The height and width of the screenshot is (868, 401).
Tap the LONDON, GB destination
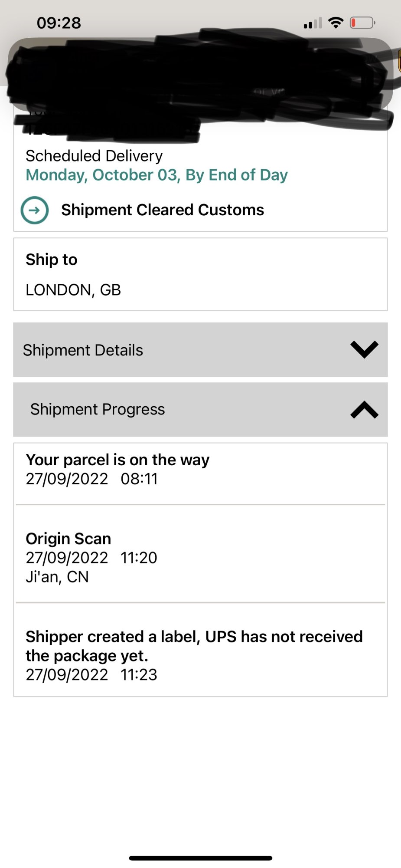click(x=73, y=290)
